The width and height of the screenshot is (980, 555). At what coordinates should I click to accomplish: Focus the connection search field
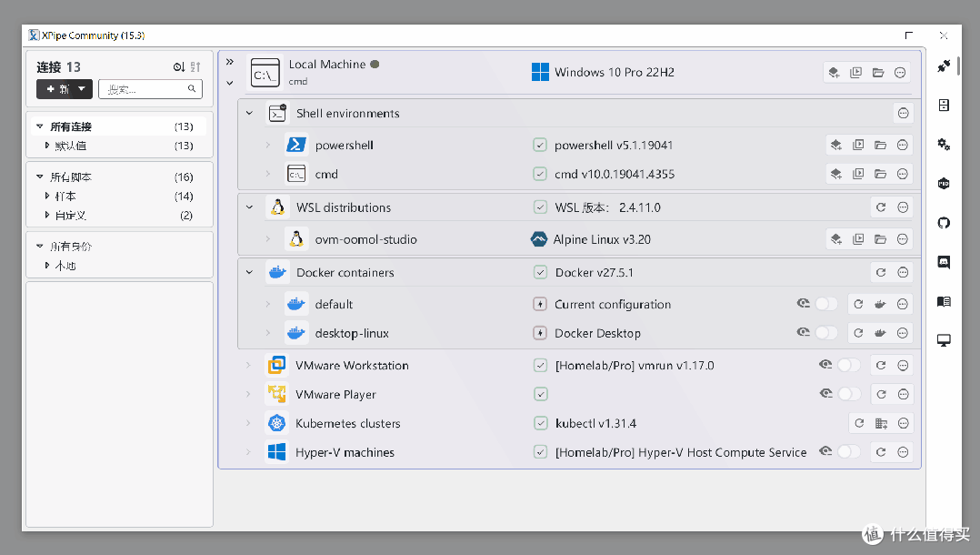tap(150, 89)
